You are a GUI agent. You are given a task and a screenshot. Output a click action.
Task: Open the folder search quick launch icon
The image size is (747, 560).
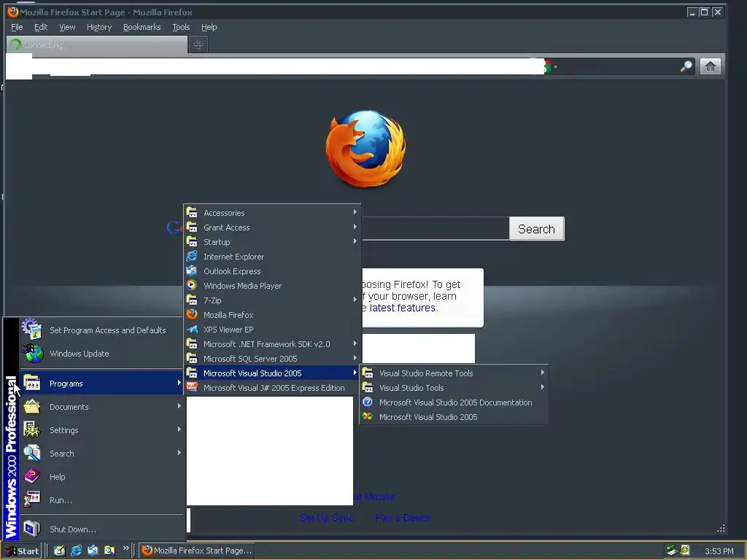click(109, 551)
